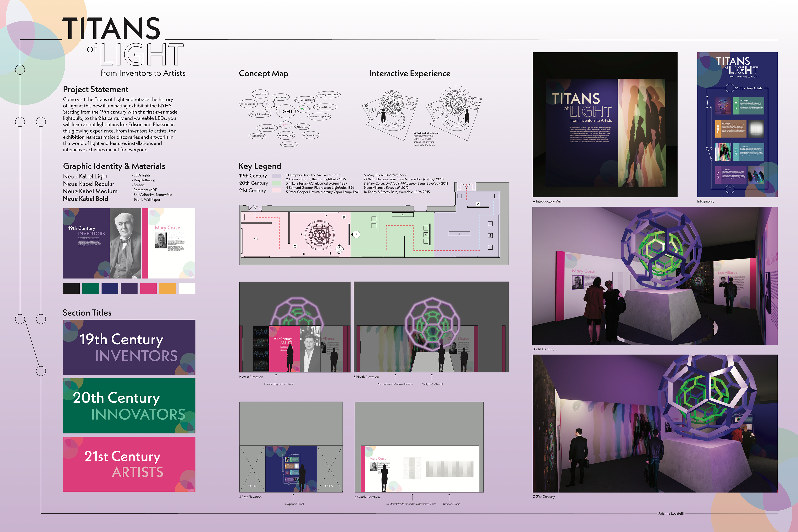
Task: Select the "Neue Kabel Regular" font name
Action: [89, 184]
